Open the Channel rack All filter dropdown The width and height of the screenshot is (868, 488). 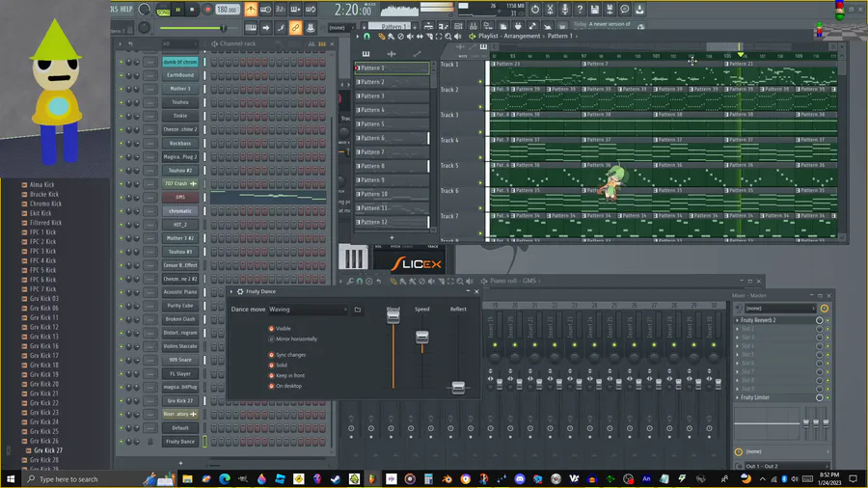(x=180, y=43)
